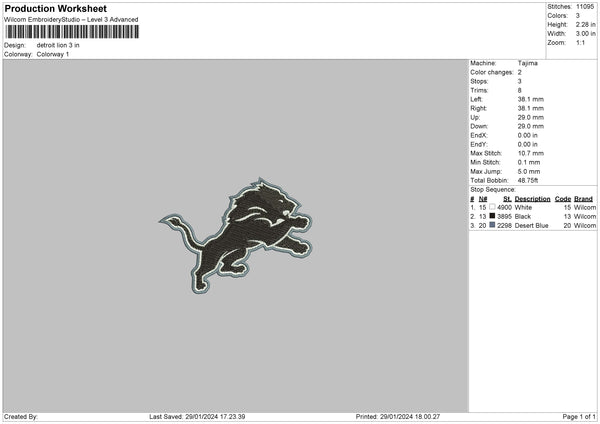Click 'Wilcom' brand in the Desert Blue row
Viewport: 600px width, 424px height.
tap(585, 226)
